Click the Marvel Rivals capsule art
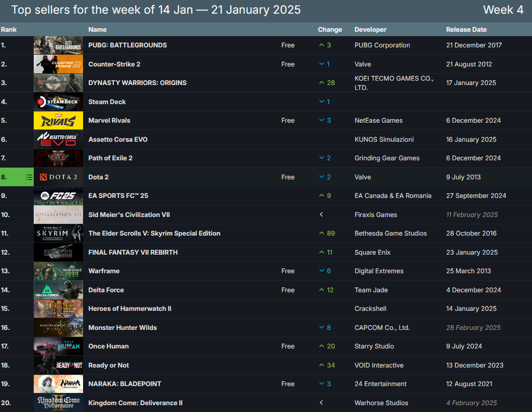Image resolution: width=532 pixels, height=412 pixels. [58, 120]
